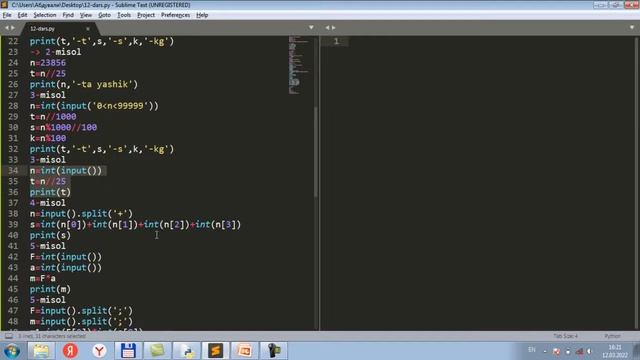Screen dimensions: 640x360
Task: Open green notes app in taskbar
Action: [x=157, y=351]
